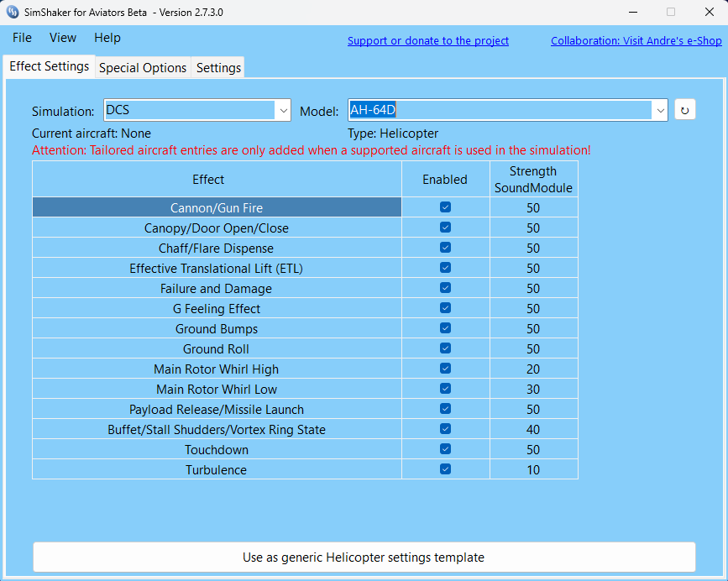Image resolution: width=728 pixels, height=581 pixels.
Task: Select the Chaff/Flare Dispense effect name
Action: pos(217,249)
